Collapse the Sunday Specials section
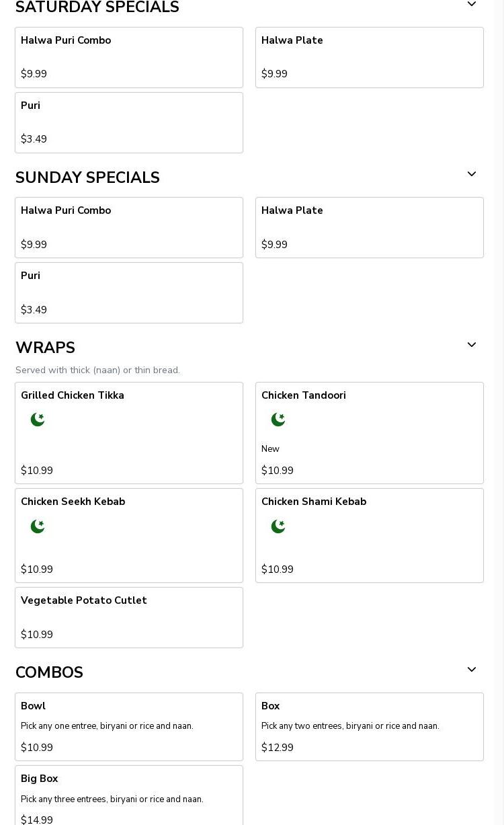The width and height of the screenshot is (504, 825). (472, 174)
